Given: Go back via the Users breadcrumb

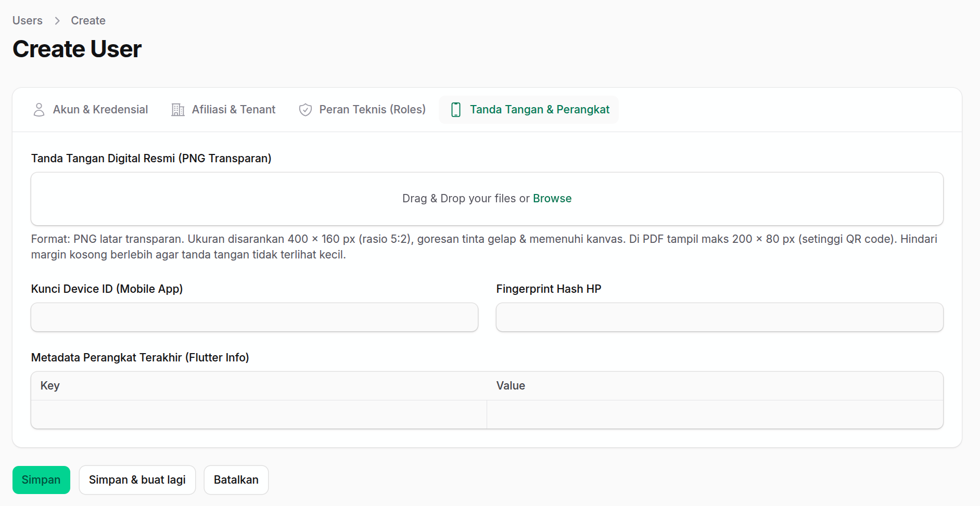Looking at the screenshot, I should click(28, 21).
